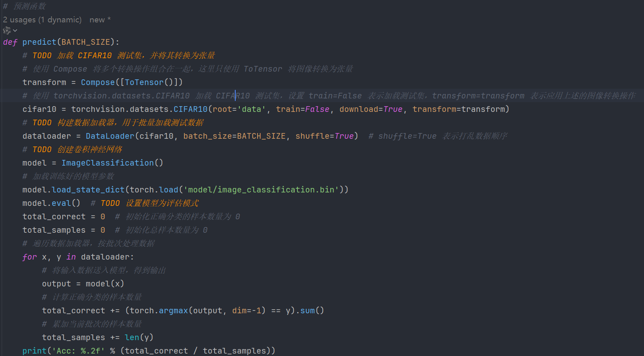This screenshot has width=644, height=356.
Task: Click the top comment '# 预测函数'
Action: pos(24,6)
